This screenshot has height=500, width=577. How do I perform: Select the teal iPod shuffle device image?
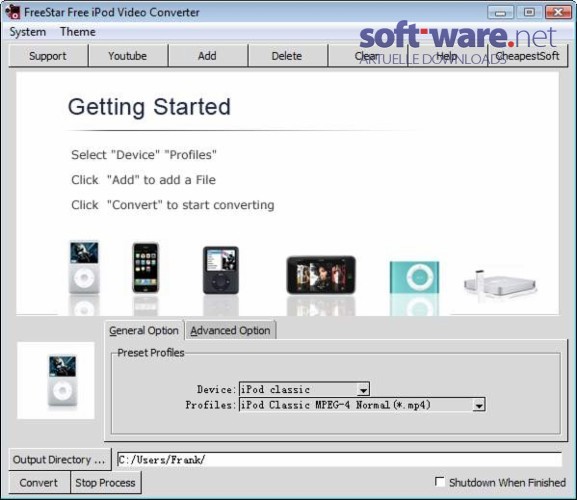pyautogui.click(x=414, y=277)
